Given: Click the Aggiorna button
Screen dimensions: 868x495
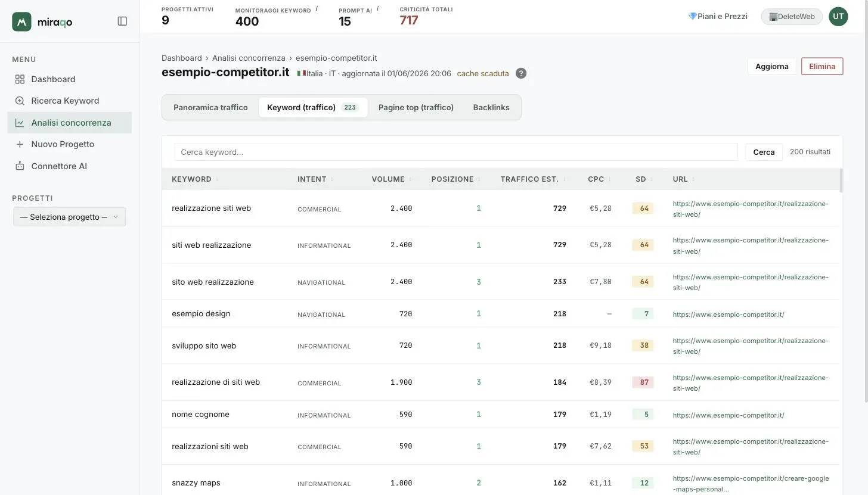Looking at the screenshot, I should click(772, 66).
